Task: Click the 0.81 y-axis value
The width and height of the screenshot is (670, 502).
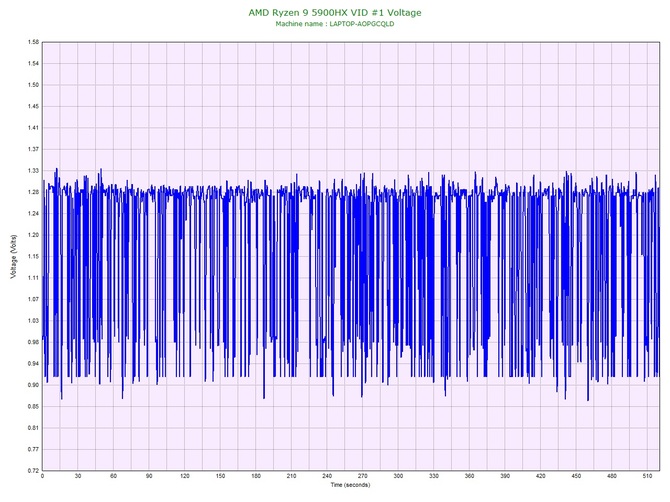Action: 33,428
